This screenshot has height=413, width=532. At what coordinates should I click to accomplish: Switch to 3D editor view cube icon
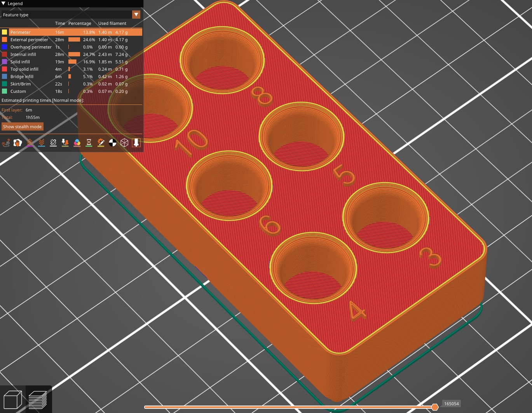point(12,399)
